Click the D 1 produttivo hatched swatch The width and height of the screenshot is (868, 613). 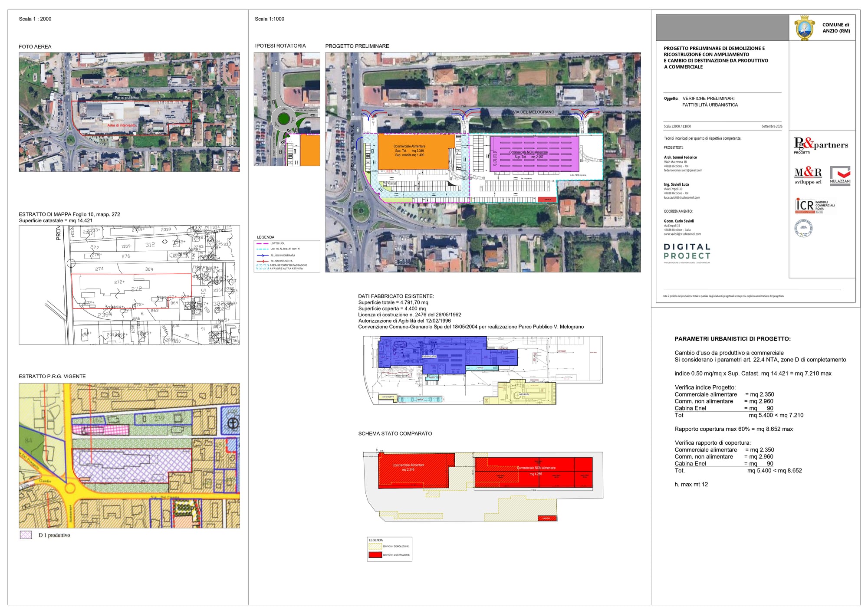pyautogui.click(x=26, y=535)
